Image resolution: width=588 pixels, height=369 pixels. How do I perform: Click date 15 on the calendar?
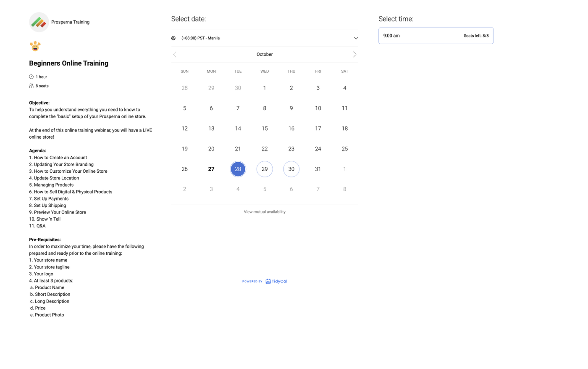point(265,129)
